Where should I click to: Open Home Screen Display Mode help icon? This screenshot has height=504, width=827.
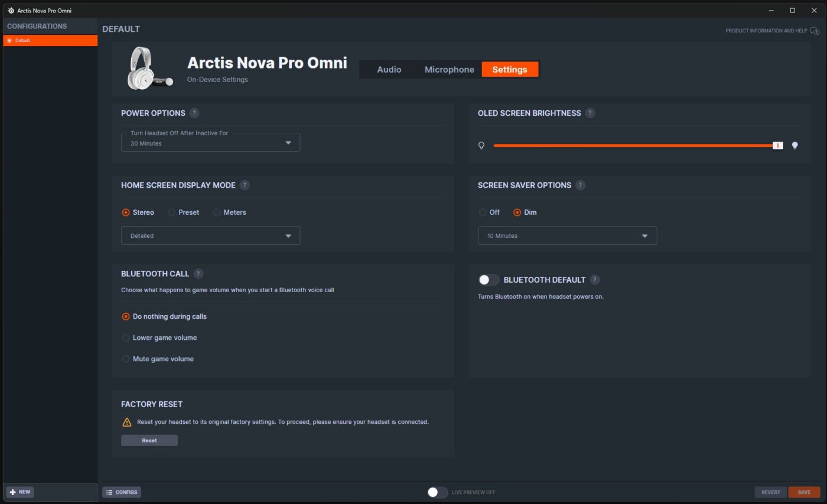click(x=245, y=185)
